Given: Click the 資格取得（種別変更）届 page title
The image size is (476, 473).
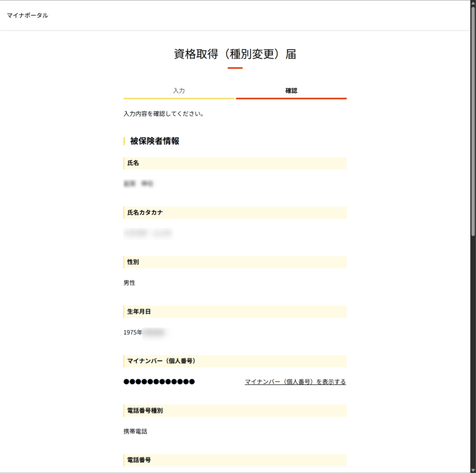Looking at the screenshot, I should point(235,54).
